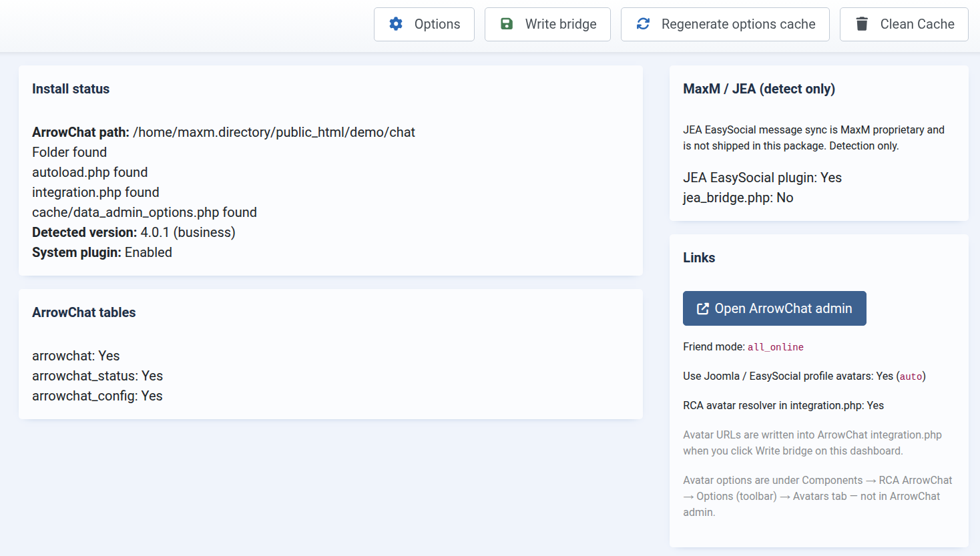Click the Links panel heading
This screenshot has height=556, width=980.
pyautogui.click(x=699, y=258)
